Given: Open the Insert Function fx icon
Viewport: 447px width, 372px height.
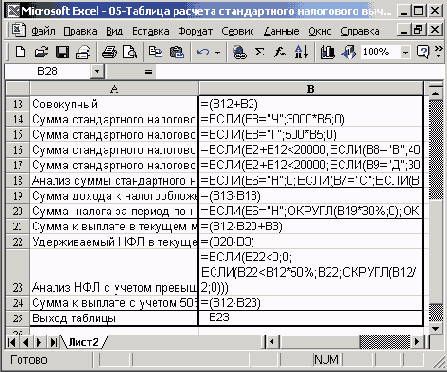Looking at the screenshot, I should [x=280, y=52].
